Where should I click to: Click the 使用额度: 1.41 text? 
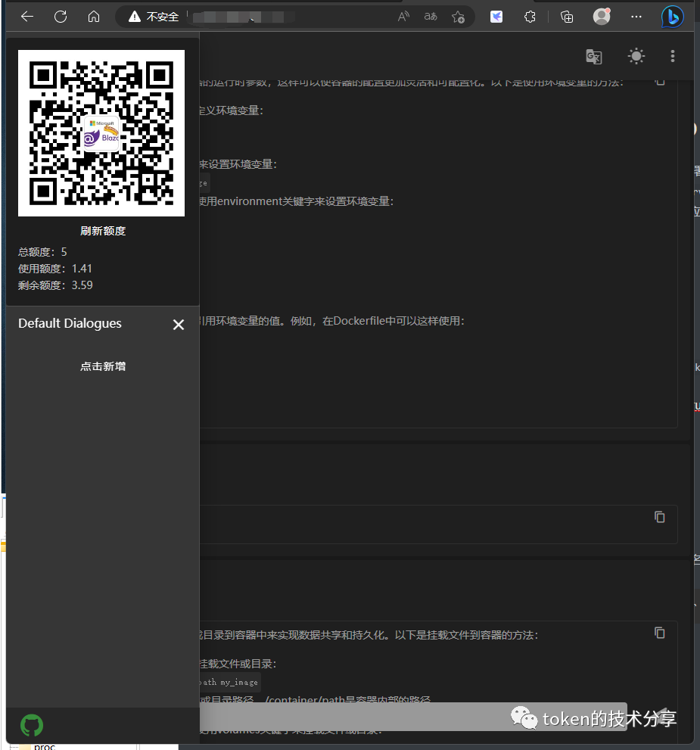pos(55,269)
